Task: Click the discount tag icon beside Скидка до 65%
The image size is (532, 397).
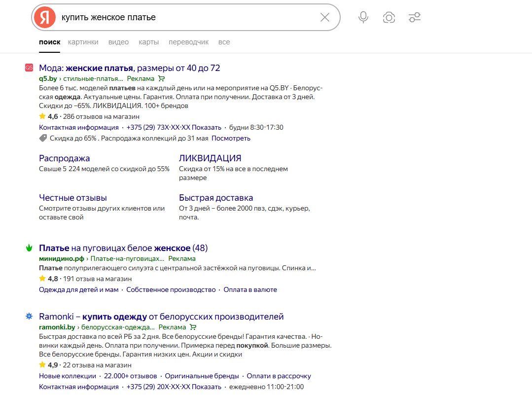Action: point(43,138)
